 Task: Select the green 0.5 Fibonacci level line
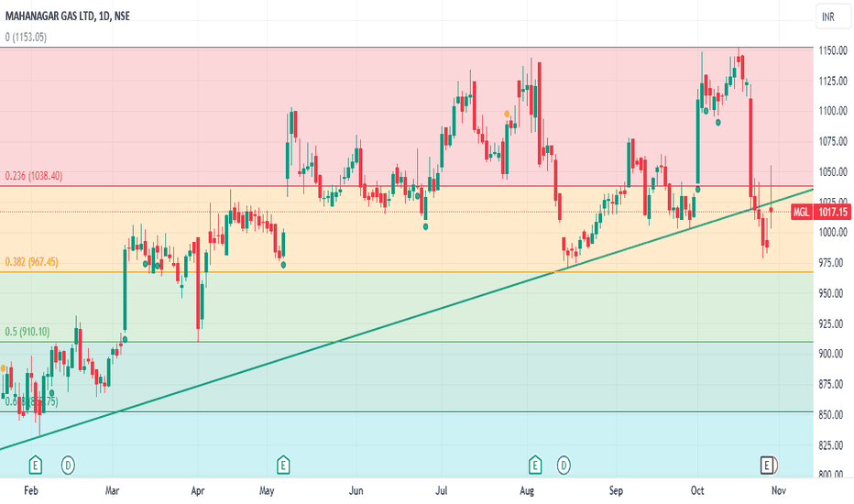coord(406,342)
